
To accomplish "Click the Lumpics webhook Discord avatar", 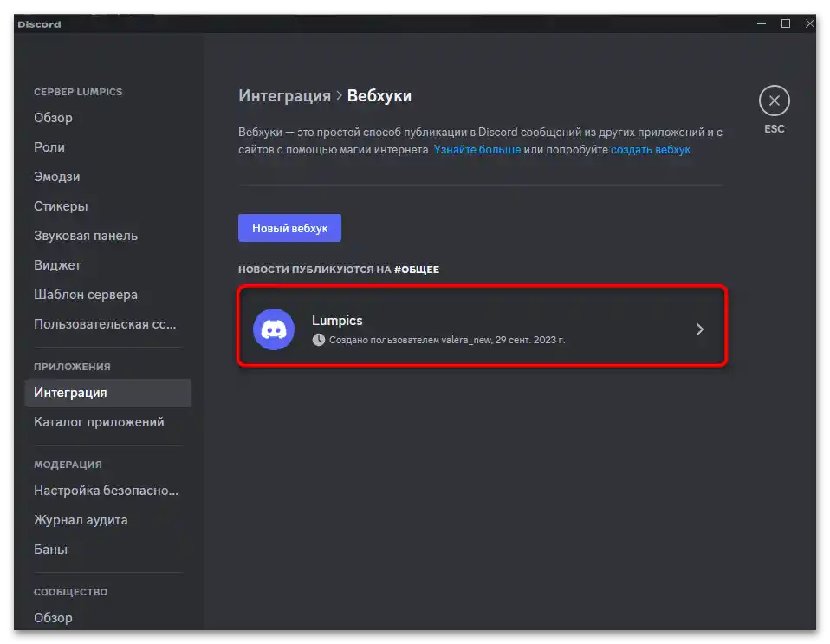I will tap(274, 329).
